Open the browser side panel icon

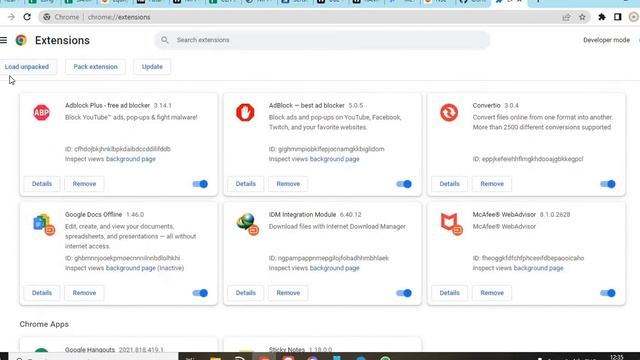tap(618, 17)
